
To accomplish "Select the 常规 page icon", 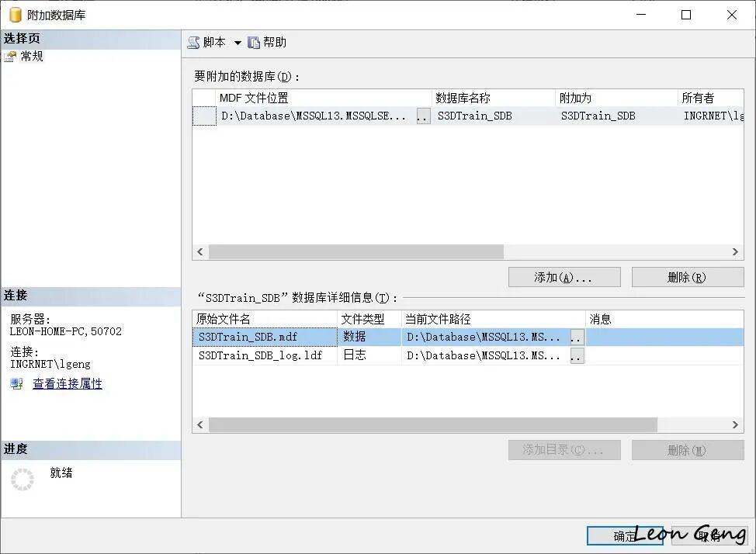I will point(10,57).
